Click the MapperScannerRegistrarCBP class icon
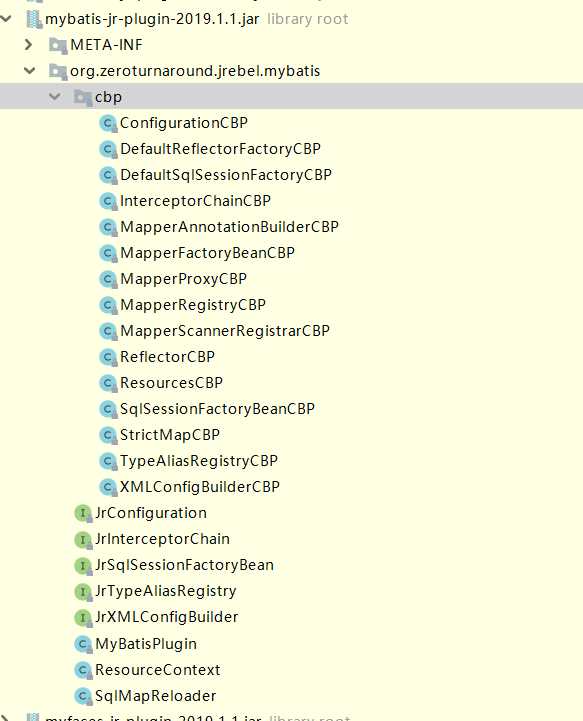 click(108, 331)
